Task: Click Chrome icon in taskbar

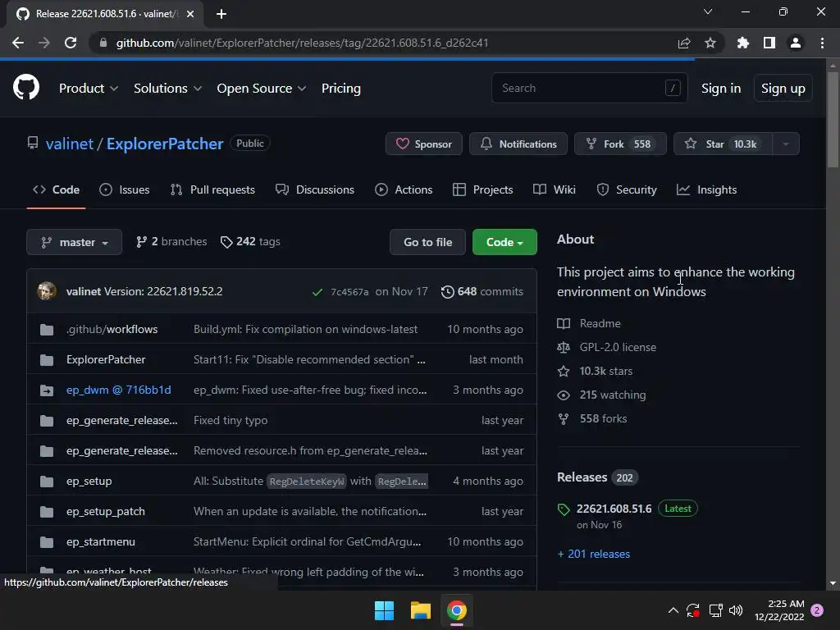Action: tap(456, 610)
